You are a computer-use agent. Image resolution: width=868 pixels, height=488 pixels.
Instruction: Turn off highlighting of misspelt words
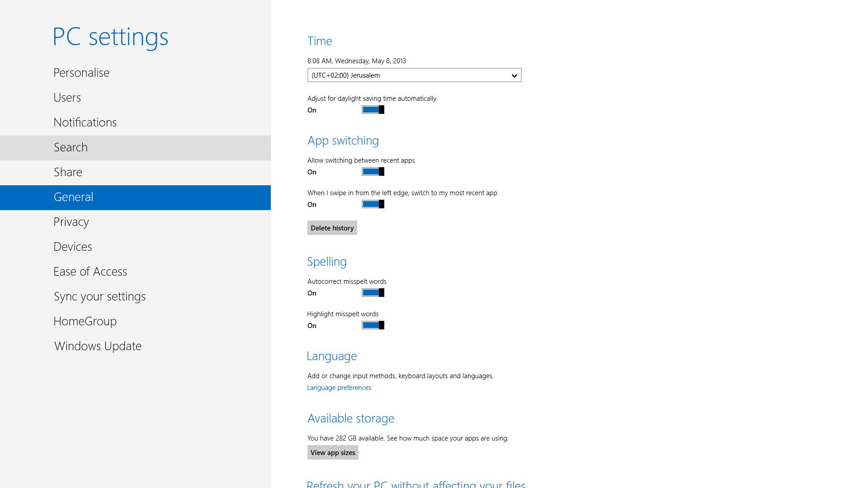click(x=373, y=325)
